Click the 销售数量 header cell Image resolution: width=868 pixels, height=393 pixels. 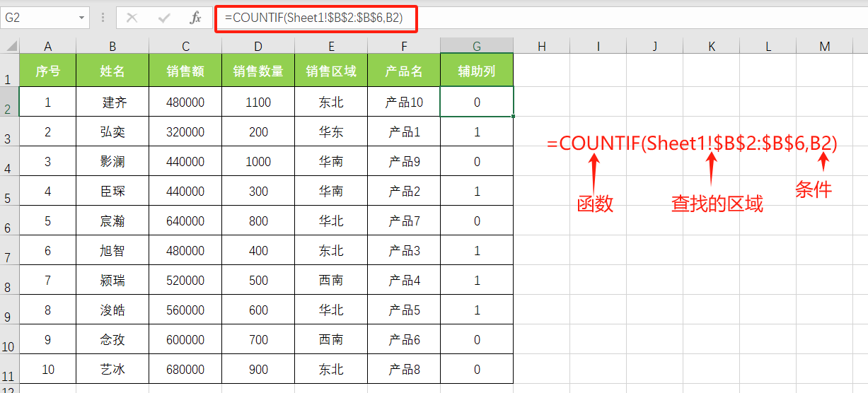coord(258,71)
